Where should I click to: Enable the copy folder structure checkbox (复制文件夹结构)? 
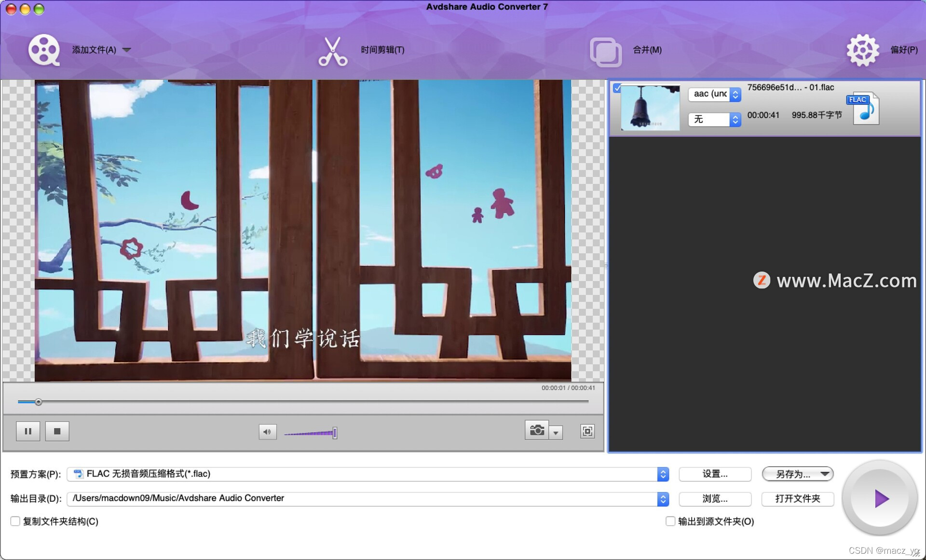click(x=15, y=521)
